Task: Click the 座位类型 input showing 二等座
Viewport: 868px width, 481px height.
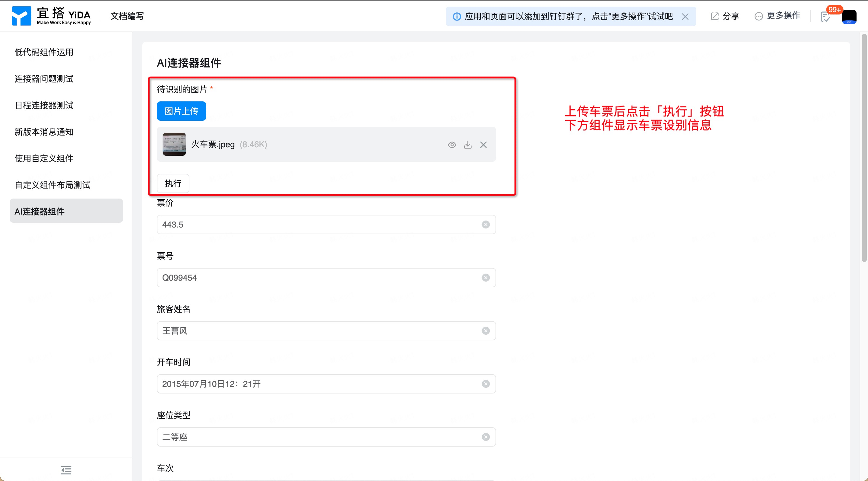Action: pyautogui.click(x=326, y=437)
